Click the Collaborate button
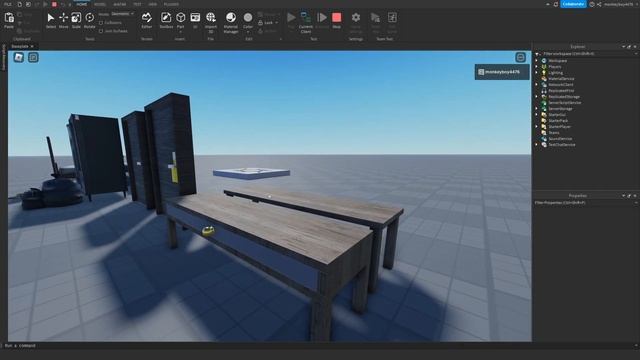The image size is (640, 360). tap(573, 4)
